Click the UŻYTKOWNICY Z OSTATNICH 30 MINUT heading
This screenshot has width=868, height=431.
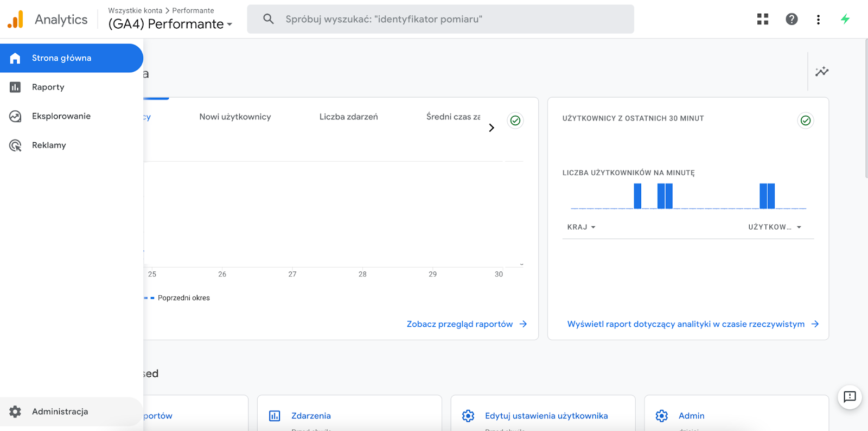[x=633, y=118]
